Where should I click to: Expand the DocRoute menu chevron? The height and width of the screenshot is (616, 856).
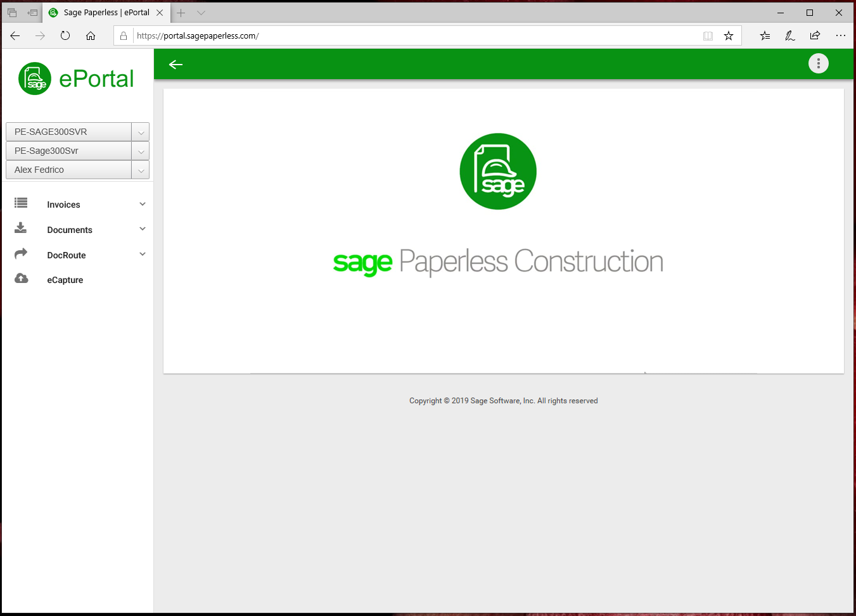point(143,254)
